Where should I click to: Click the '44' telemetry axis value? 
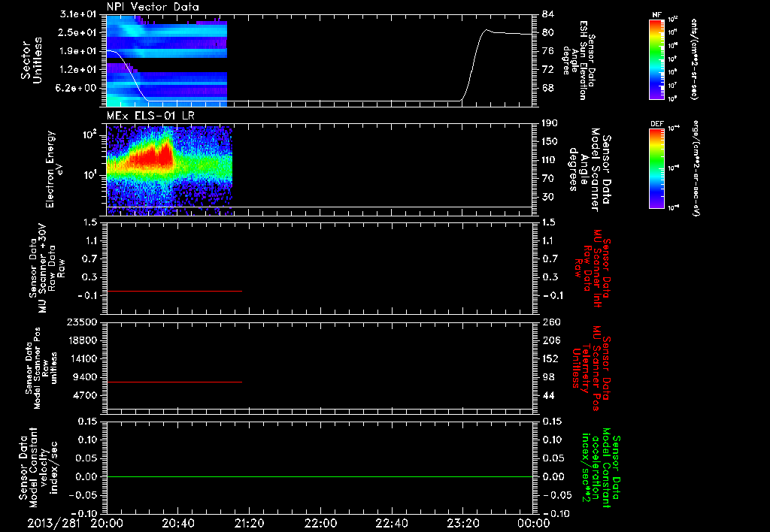548,395
